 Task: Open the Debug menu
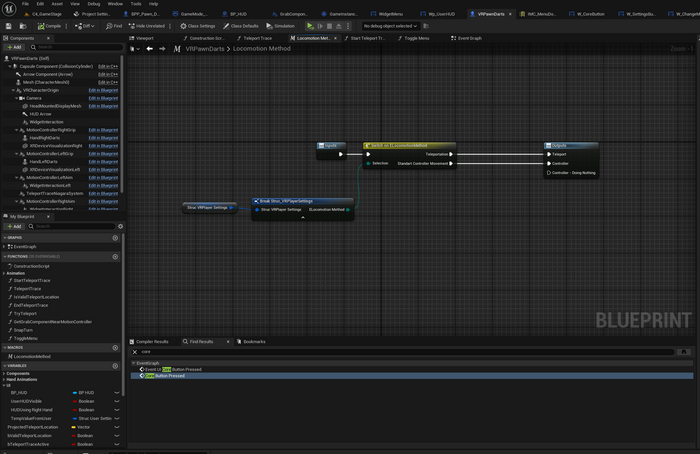point(95,4)
